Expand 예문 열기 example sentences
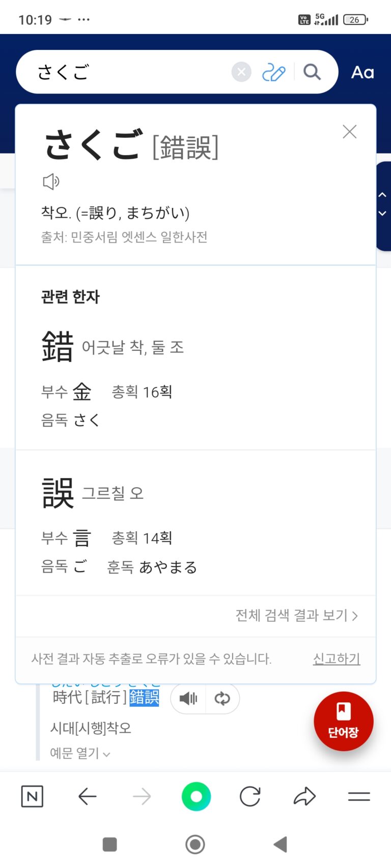This screenshot has height=868, width=391. [x=80, y=753]
